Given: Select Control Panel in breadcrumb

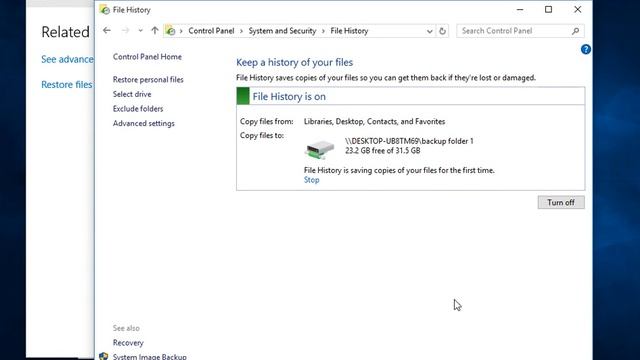Looking at the screenshot, I should [211, 31].
